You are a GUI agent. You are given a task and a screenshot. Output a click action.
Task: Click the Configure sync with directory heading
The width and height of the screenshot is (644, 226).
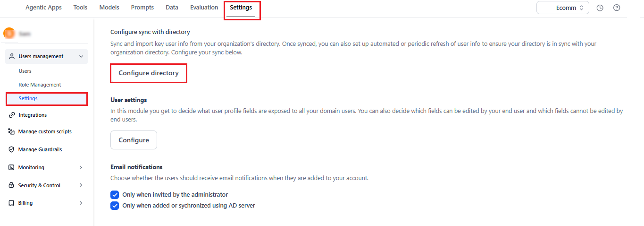[x=150, y=32]
